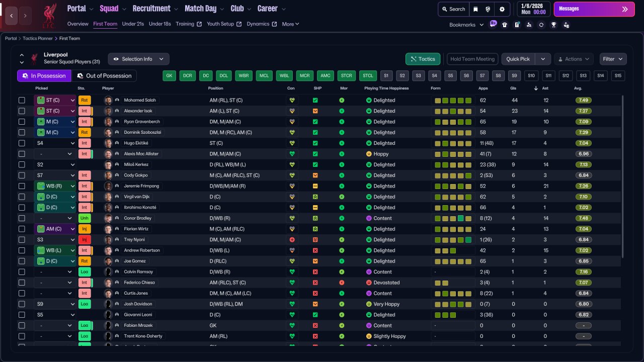Screen dimensions: 644x362
Task: Switch to the Out of Possession tab
Action: (x=104, y=76)
